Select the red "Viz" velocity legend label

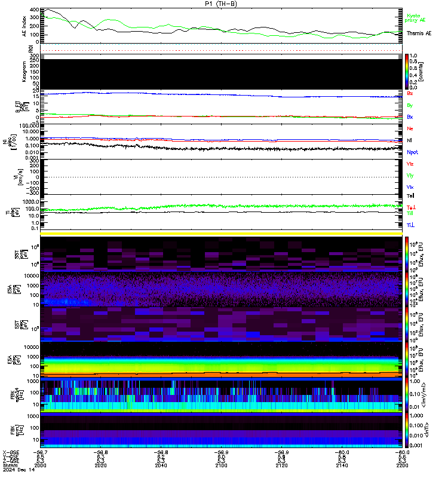410,164
